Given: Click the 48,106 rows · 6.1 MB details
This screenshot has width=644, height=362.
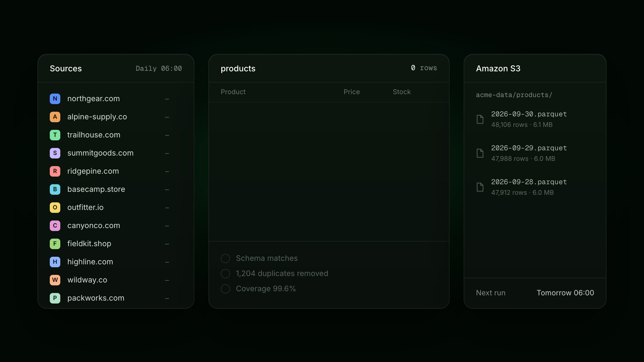Looking at the screenshot, I should [x=522, y=125].
